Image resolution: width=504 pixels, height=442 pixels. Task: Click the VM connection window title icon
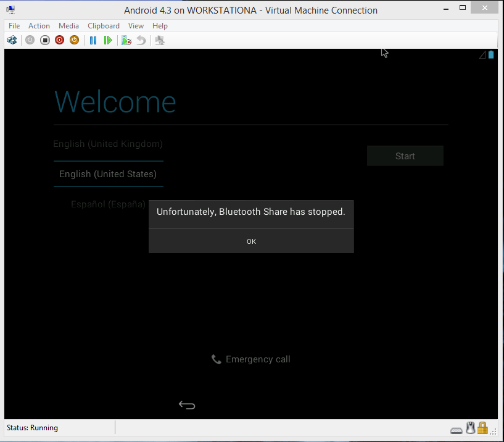coord(10,10)
